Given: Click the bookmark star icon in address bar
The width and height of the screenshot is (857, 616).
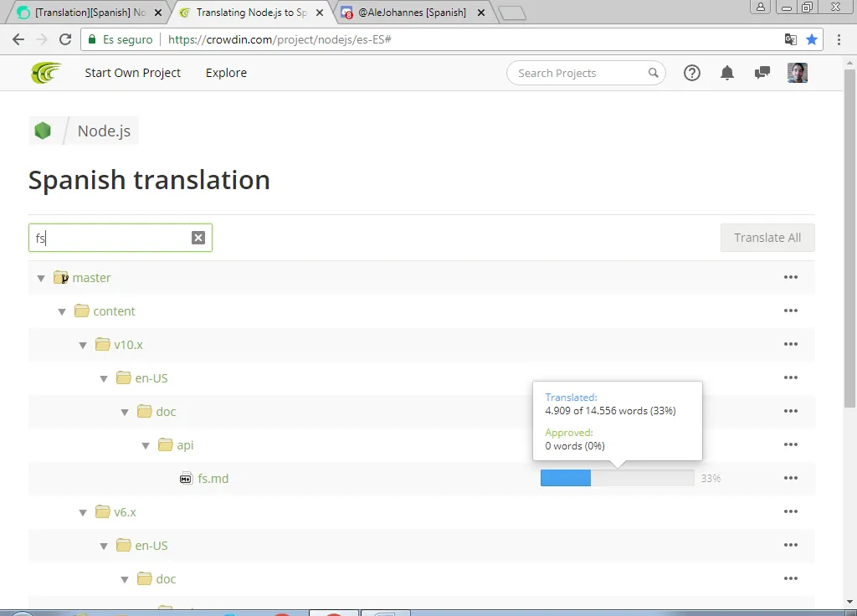Looking at the screenshot, I should coord(812,39).
